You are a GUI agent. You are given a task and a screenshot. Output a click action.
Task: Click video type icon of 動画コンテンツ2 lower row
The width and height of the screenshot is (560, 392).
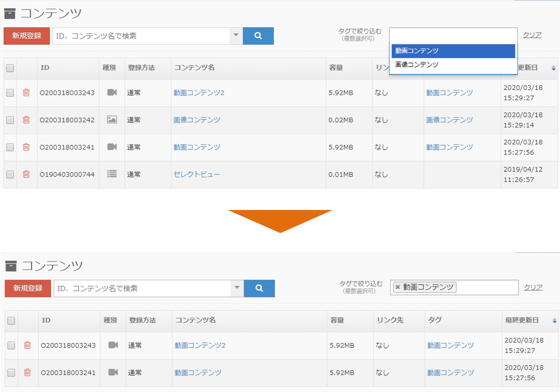pyautogui.click(x=113, y=345)
